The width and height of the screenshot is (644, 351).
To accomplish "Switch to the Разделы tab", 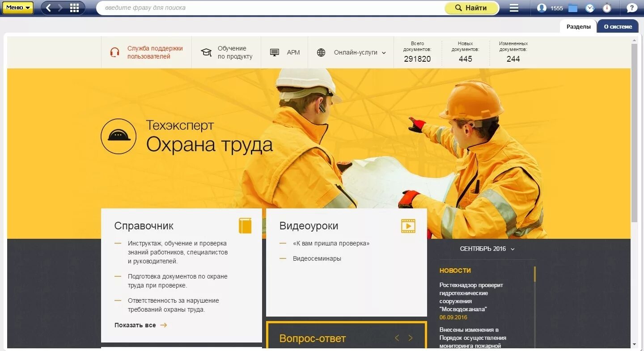I will pyautogui.click(x=579, y=26).
